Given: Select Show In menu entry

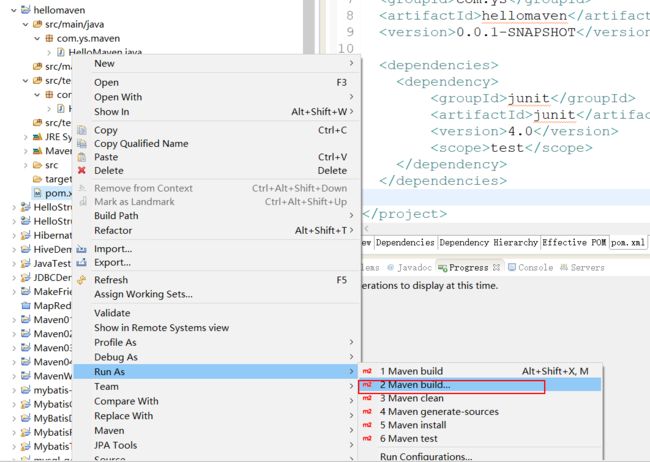Looking at the screenshot, I should (x=217, y=112).
